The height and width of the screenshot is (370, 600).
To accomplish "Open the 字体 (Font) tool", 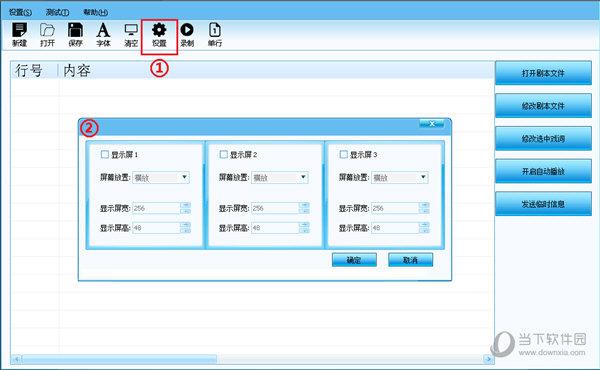I will point(103,34).
